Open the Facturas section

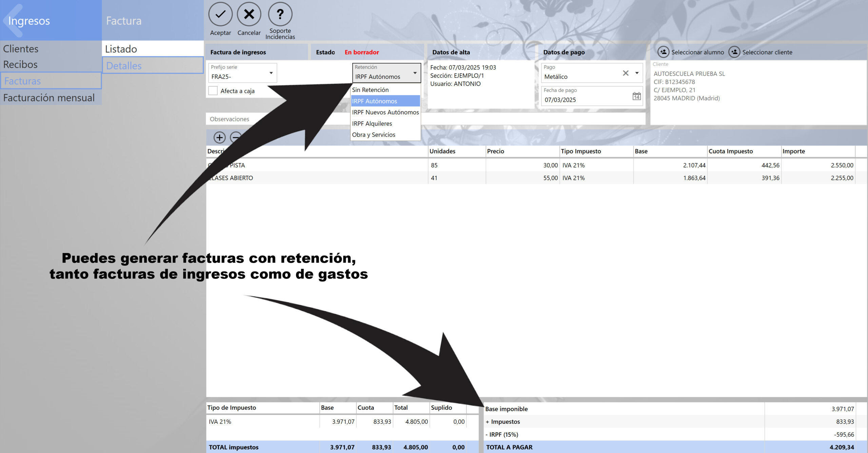[x=51, y=81]
